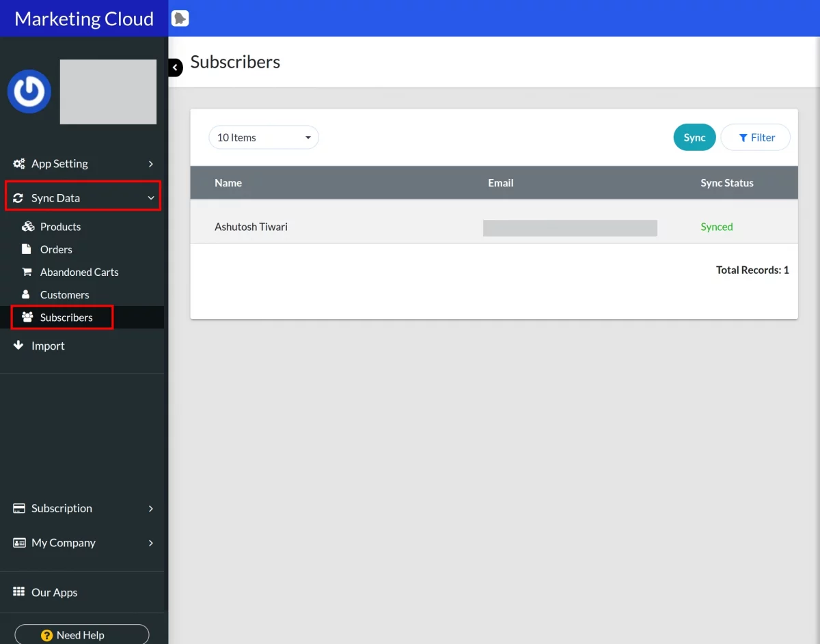This screenshot has width=820, height=644.
Task: Click the App Setting gears icon
Action: pos(19,164)
